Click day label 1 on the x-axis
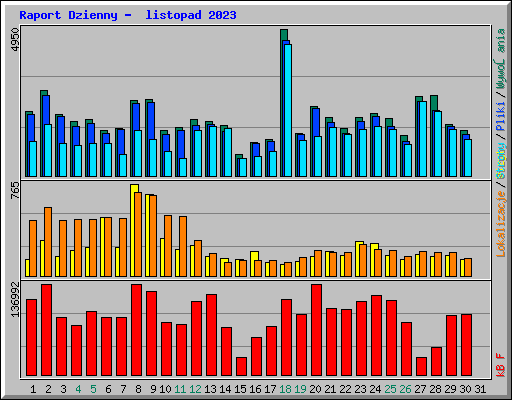The height and width of the screenshot is (400, 512). pos(33,389)
